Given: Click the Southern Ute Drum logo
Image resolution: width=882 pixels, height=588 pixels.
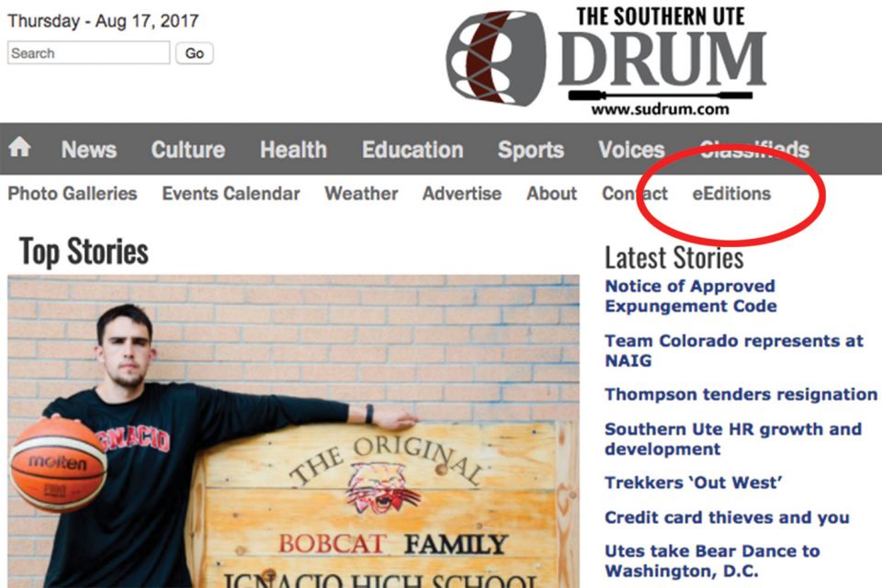Looking at the screenshot, I should [606, 60].
